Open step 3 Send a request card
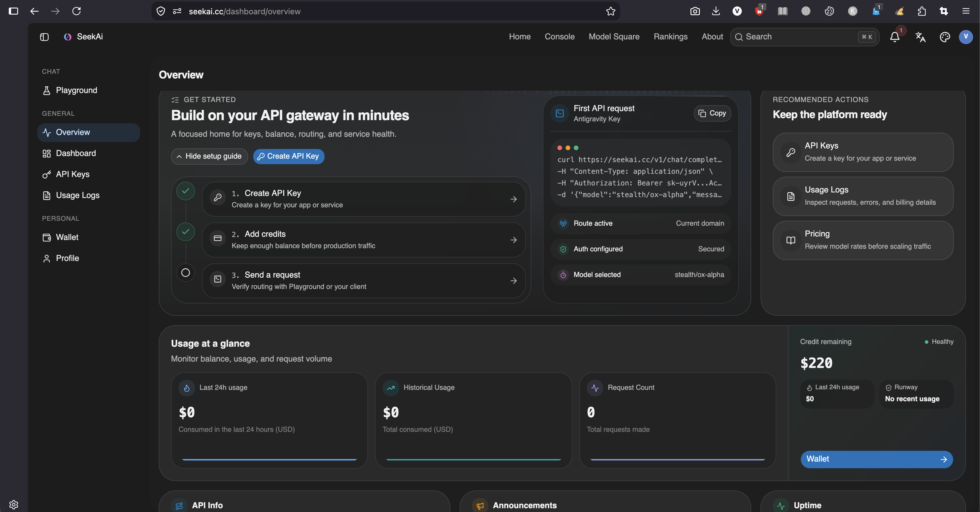The height and width of the screenshot is (512, 980). (364, 281)
